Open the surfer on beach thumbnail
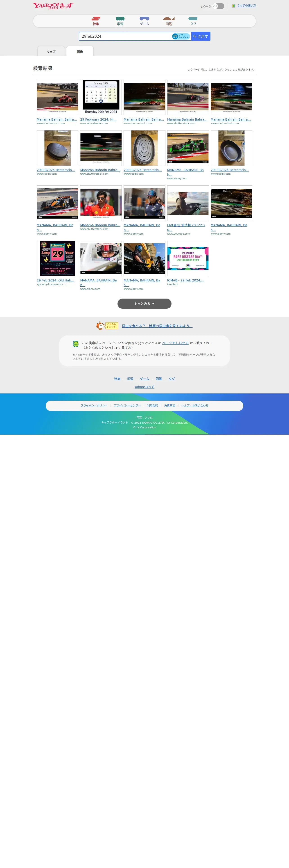 pos(188,203)
